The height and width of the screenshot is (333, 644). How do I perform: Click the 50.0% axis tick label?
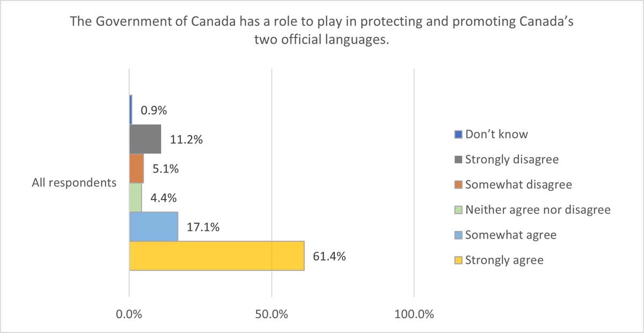(272, 314)
